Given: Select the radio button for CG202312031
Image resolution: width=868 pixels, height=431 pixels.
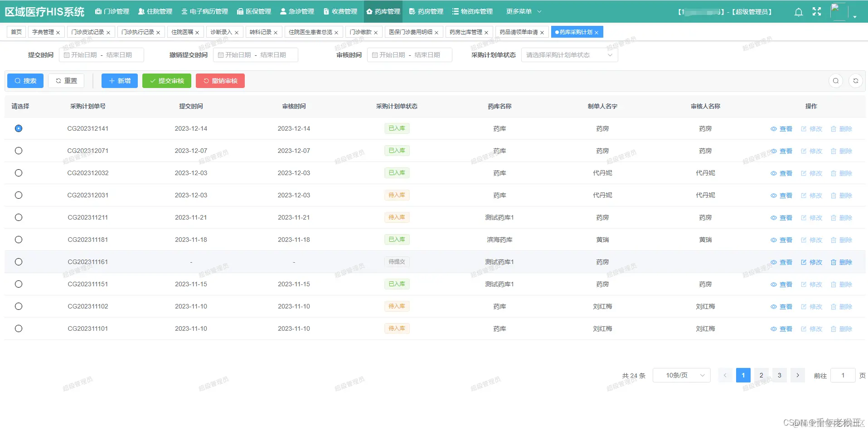Looking at the screenshot, I should 19,195.
